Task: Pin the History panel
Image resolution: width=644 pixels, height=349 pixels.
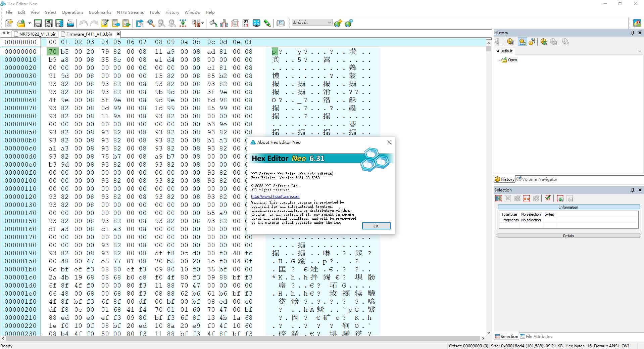Action: 632,33
